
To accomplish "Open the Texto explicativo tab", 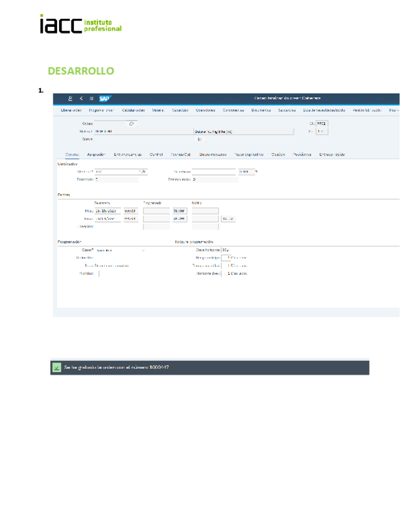I will point(248,155).
